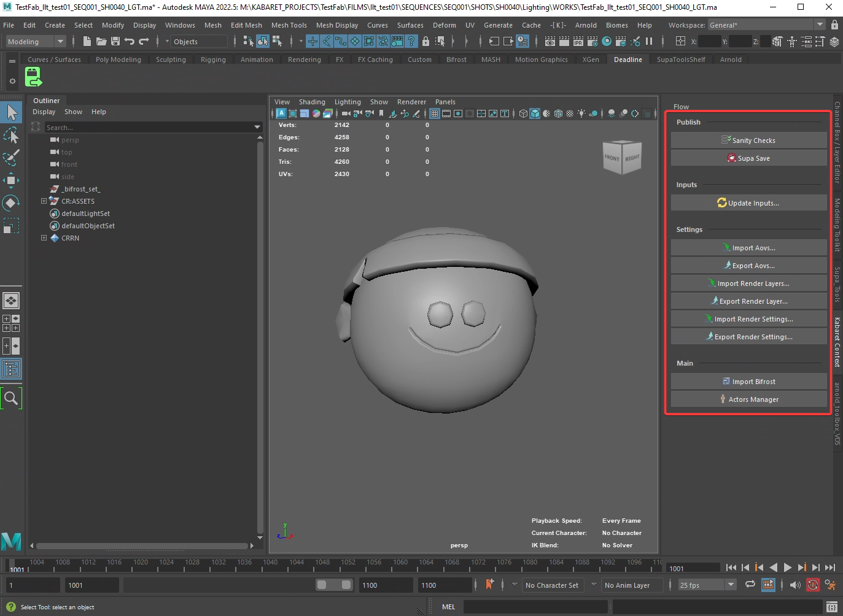The height and width of the screenshot is (616, 843).
Task: Click the lock selection padlock icon
Action: click(x=425, y=42)
